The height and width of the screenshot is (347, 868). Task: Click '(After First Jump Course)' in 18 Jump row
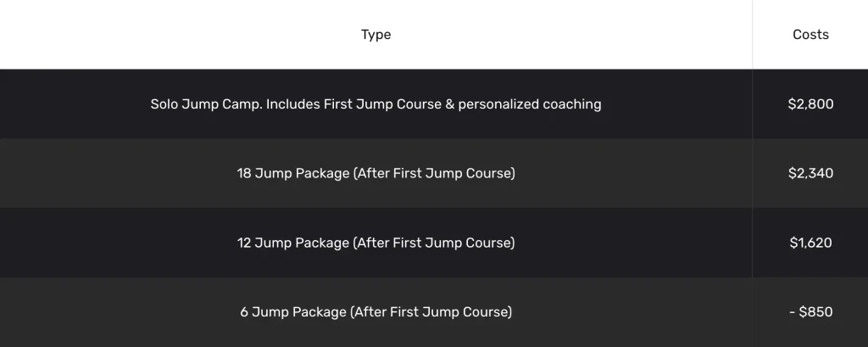click(434, 173)
